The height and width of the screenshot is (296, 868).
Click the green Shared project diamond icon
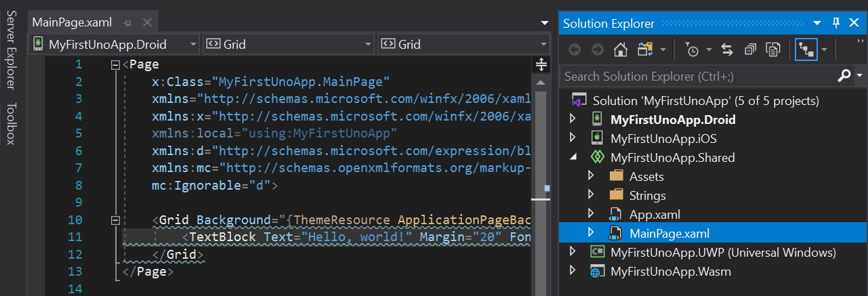pyautogui.click(x=597, y=157)
